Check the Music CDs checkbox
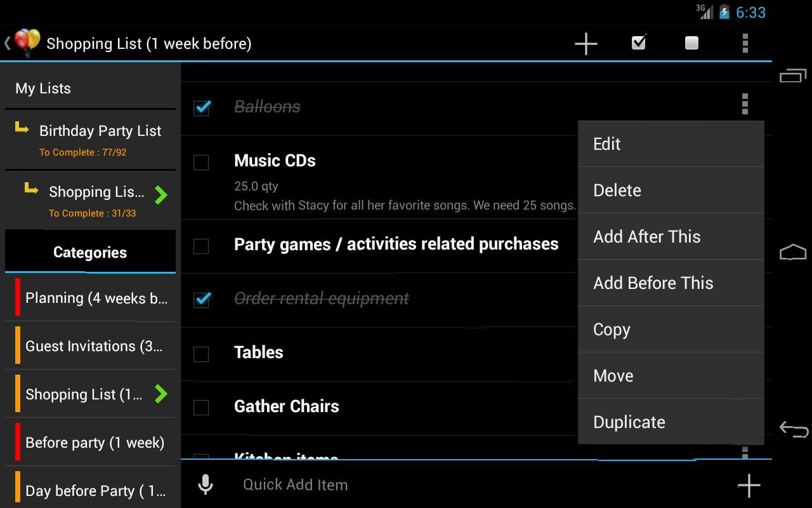The width and height of the screenshot is (812, 508). (x=200, y=163)
